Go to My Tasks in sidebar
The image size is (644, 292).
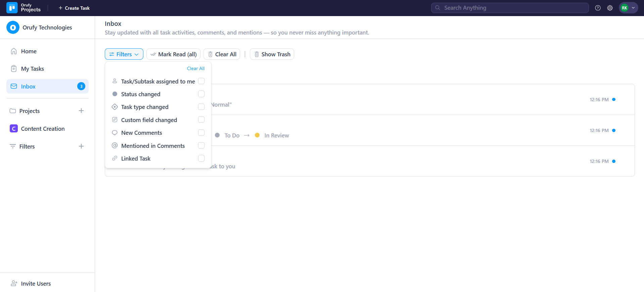[32, 69]
